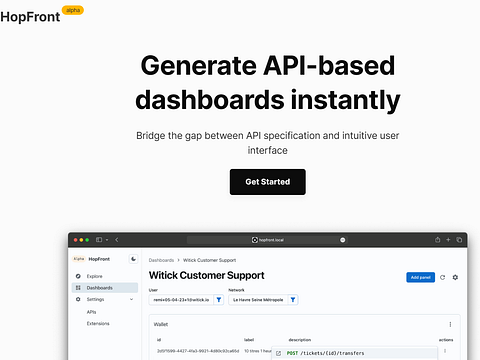The image size is (480, 360).
Task: Click the alpha badge beside the logo
Action: coord(73,10)
